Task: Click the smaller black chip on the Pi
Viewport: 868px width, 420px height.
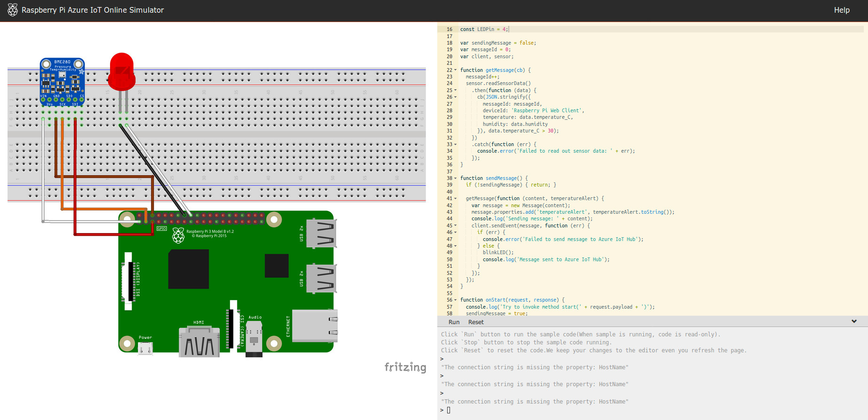Action: coord(276,266)
